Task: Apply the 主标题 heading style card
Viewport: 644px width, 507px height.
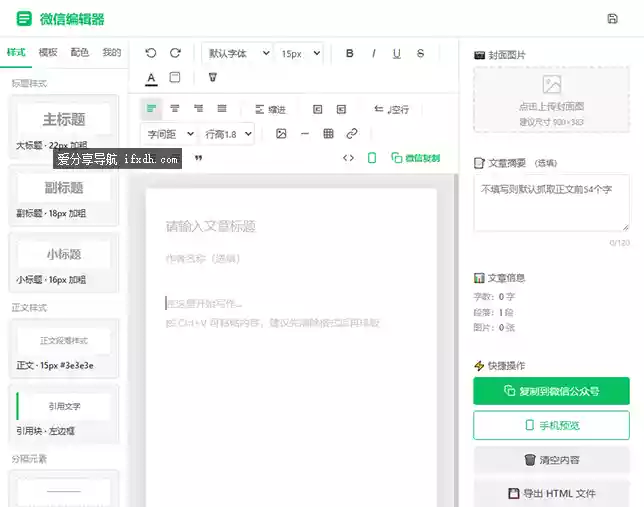Action: coord(64,126)
